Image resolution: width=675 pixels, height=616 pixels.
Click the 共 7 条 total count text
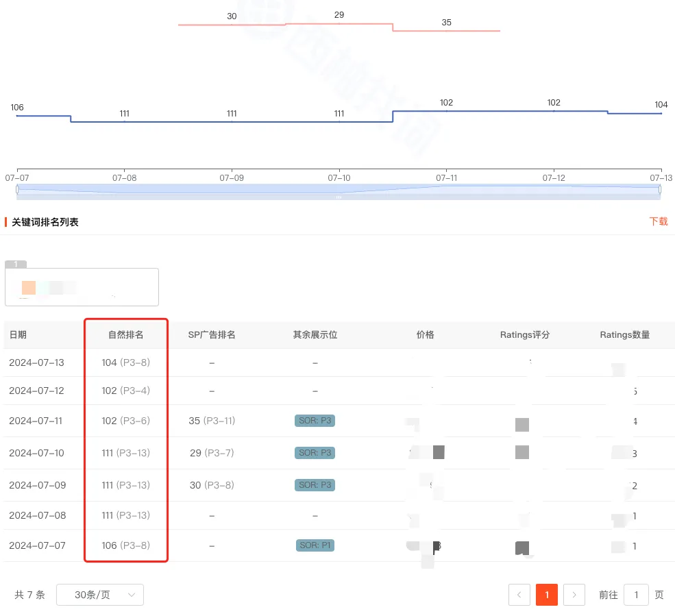29,595
